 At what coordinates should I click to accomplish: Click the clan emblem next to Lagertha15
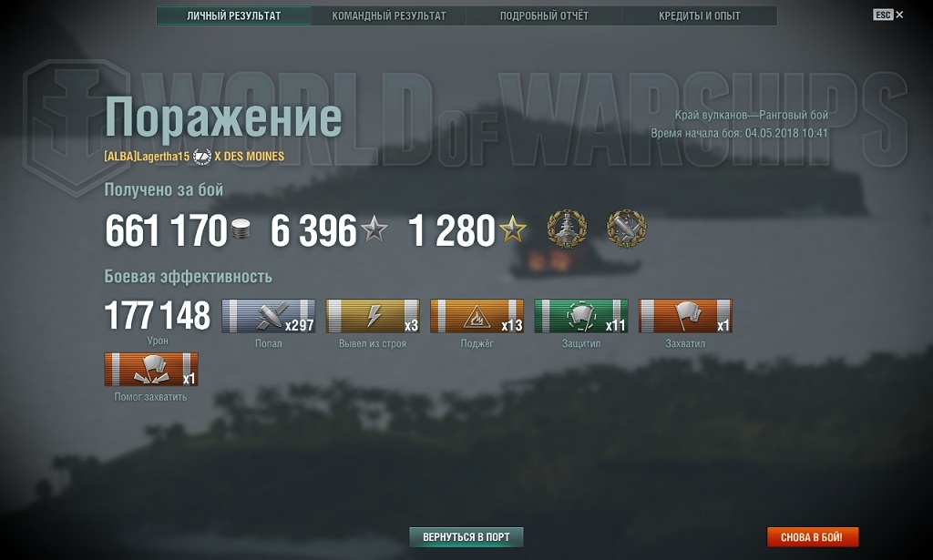click(x=202, y=157)
